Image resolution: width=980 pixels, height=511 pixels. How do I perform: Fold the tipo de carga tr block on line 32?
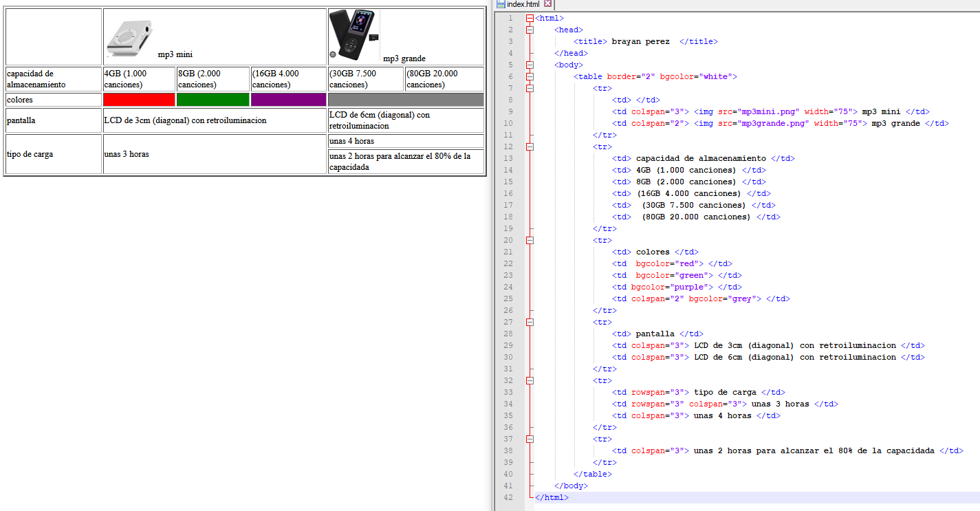(530, 380)
